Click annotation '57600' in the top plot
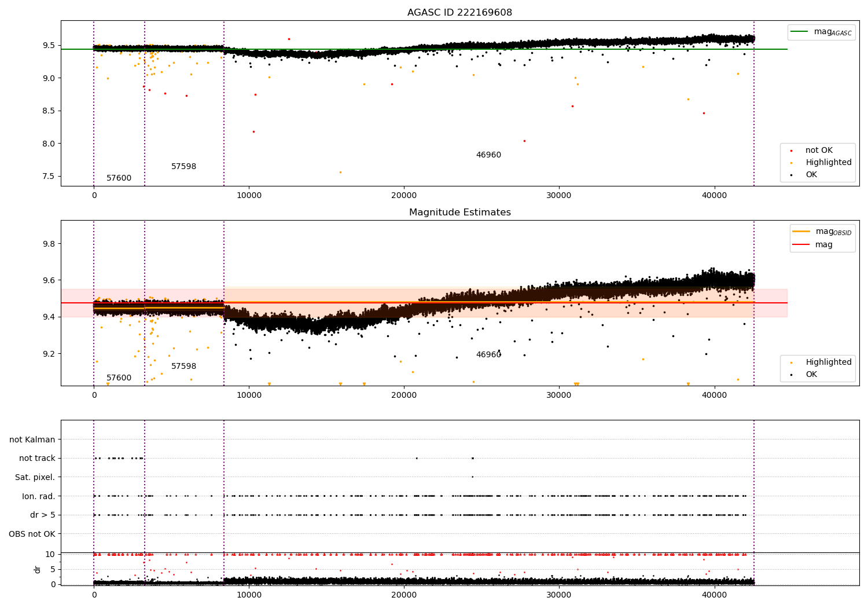This screenshot has height=608, width=868. point(119,178)
